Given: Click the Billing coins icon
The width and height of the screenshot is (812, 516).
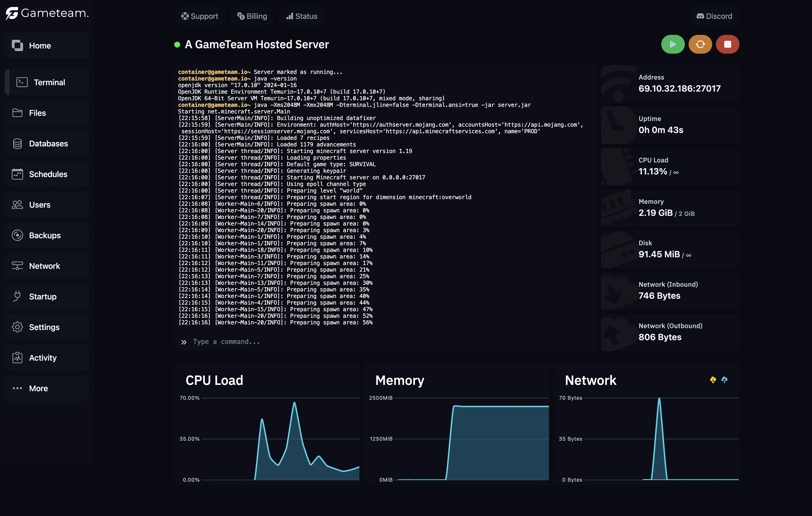Looking at the screenshot, I should (241, 16).
